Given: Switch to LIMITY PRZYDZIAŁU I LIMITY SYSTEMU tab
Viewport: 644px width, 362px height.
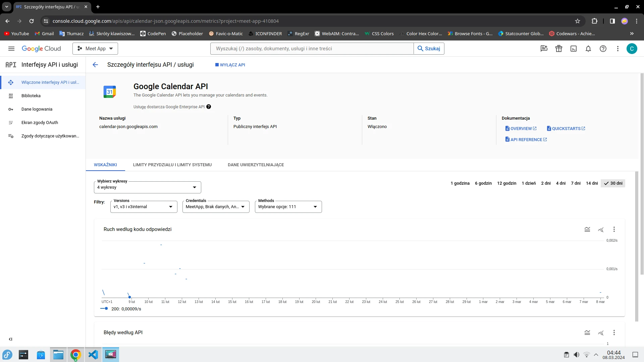Looking at the screenshot, I should point(172,165).
